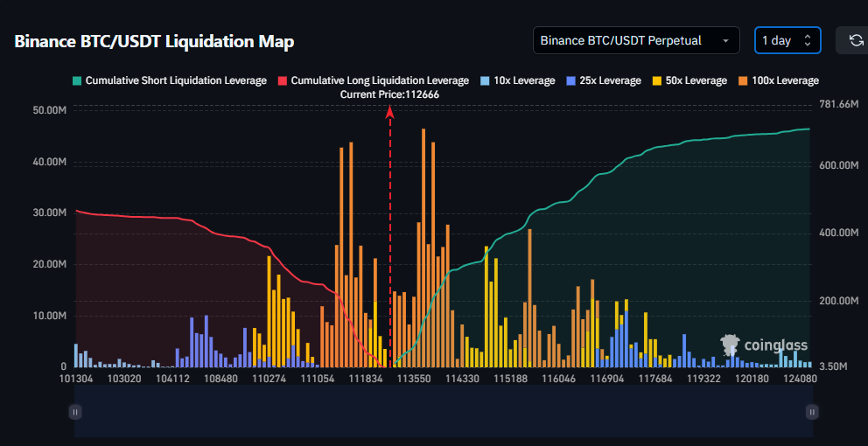
Task: Click the 119322 price axis label
Action: (x=704, y=379)
